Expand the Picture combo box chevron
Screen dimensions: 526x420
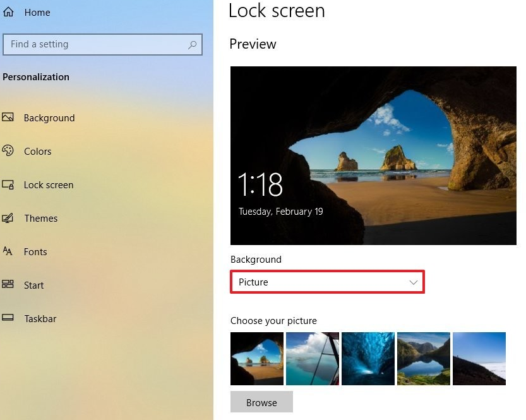pyautogui.click(x=412, y=282)
